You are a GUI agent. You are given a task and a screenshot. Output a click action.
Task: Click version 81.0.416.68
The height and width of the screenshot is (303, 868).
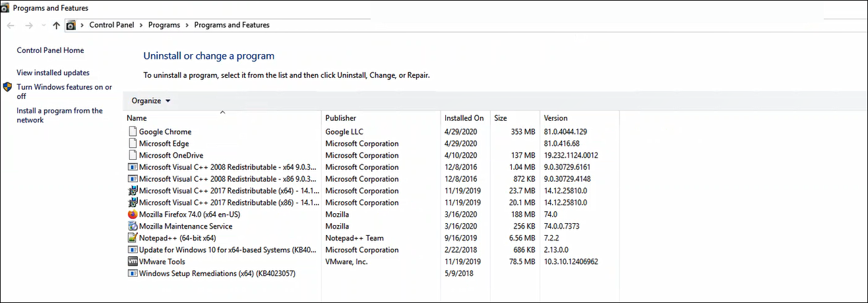[x=561, y=144]
